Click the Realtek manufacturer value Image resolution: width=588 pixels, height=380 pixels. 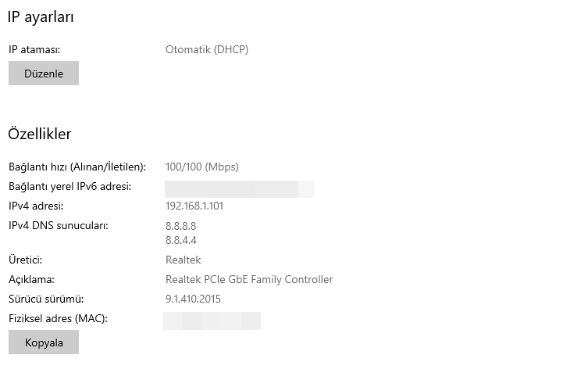[x=183, y=260]
